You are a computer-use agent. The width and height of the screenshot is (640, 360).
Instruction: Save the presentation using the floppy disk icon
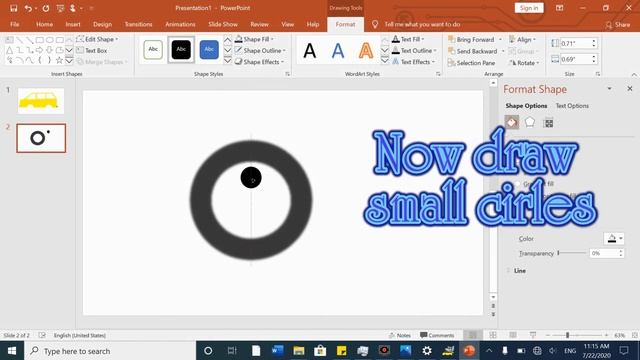click(13, 8)
